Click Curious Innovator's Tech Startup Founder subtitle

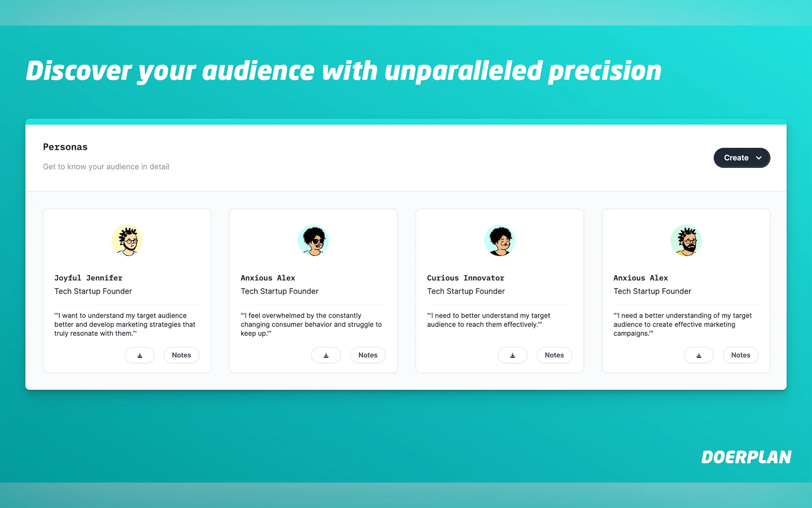pos(465,291)
